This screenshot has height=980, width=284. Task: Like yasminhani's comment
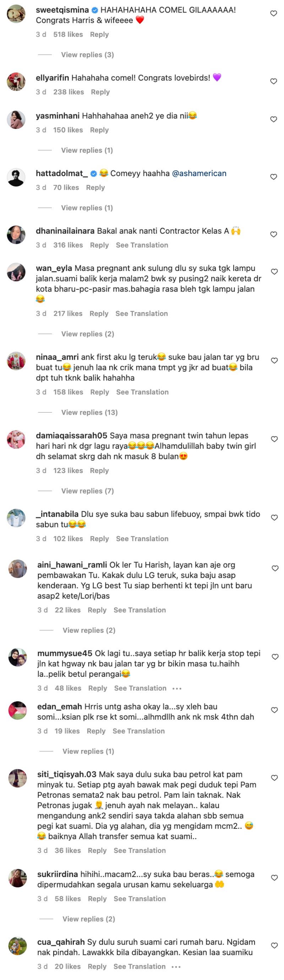[273, 118]
